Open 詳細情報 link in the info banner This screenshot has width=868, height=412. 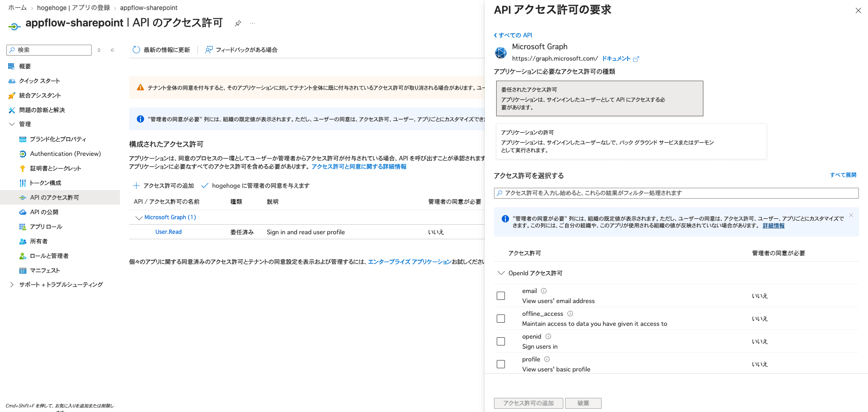(774, 226)
